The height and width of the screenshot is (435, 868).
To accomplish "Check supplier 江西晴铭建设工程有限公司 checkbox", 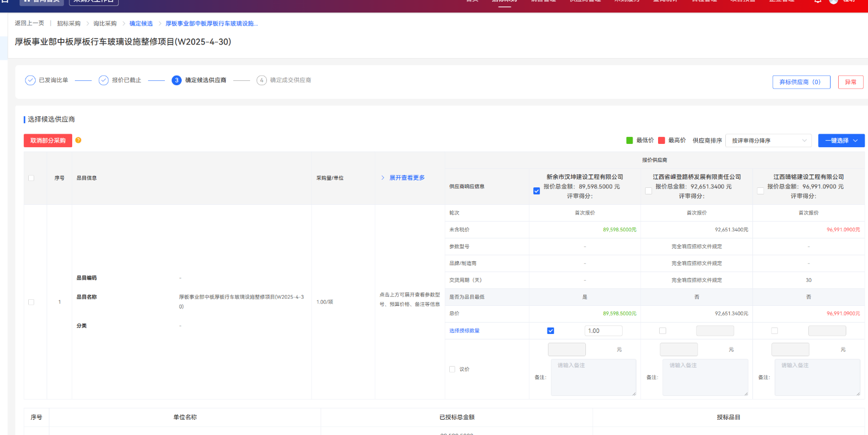I will click(x=760, y=191).
